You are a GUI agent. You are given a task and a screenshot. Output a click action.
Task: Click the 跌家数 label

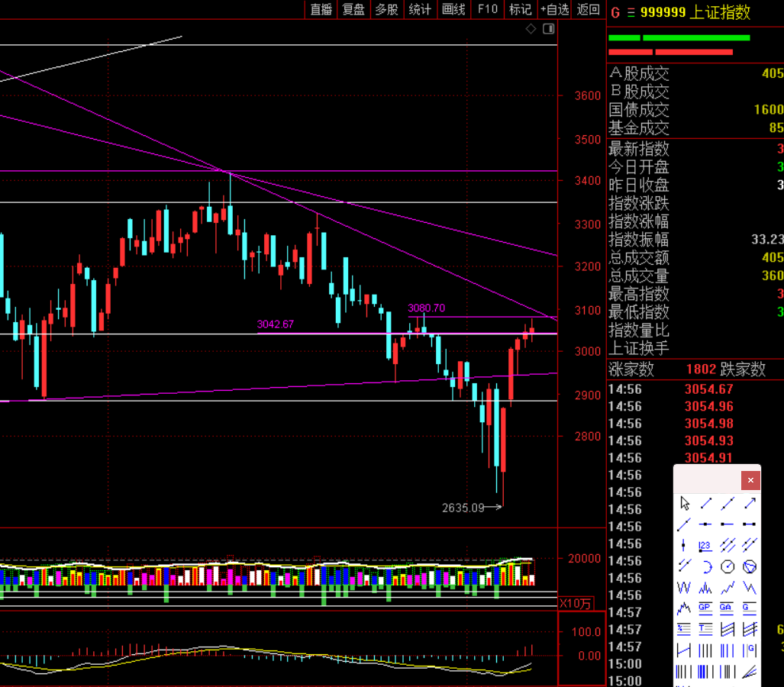(743, 369)
